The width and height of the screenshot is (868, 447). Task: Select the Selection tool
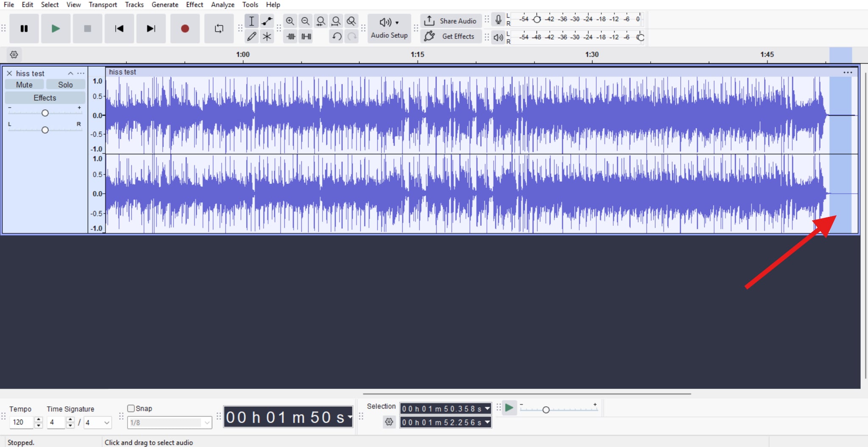252,21
